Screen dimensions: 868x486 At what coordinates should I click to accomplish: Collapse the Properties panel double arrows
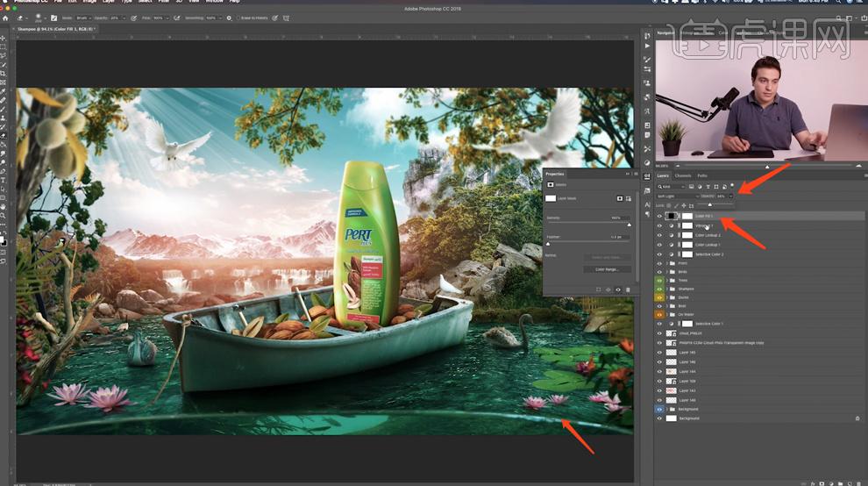(x=627, y=174)
